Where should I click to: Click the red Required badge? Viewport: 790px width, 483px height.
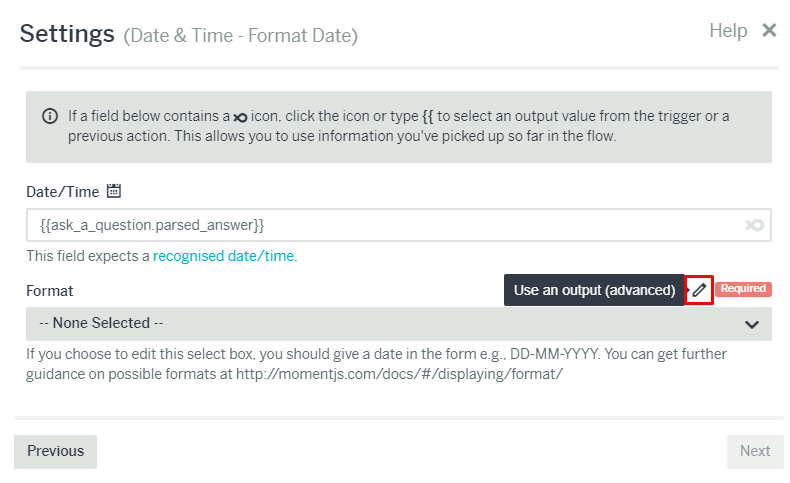click(743, 289)
